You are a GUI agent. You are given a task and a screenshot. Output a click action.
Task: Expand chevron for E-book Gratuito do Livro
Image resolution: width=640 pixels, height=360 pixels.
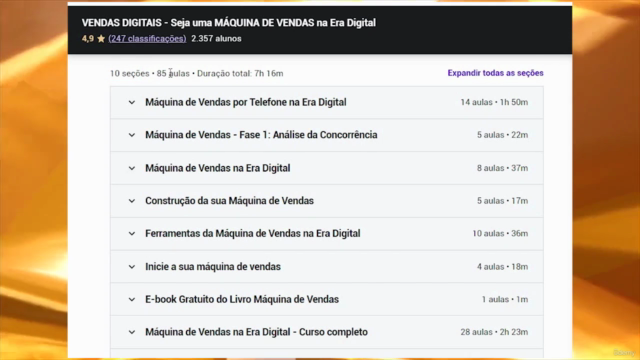(x=131, y=300)
